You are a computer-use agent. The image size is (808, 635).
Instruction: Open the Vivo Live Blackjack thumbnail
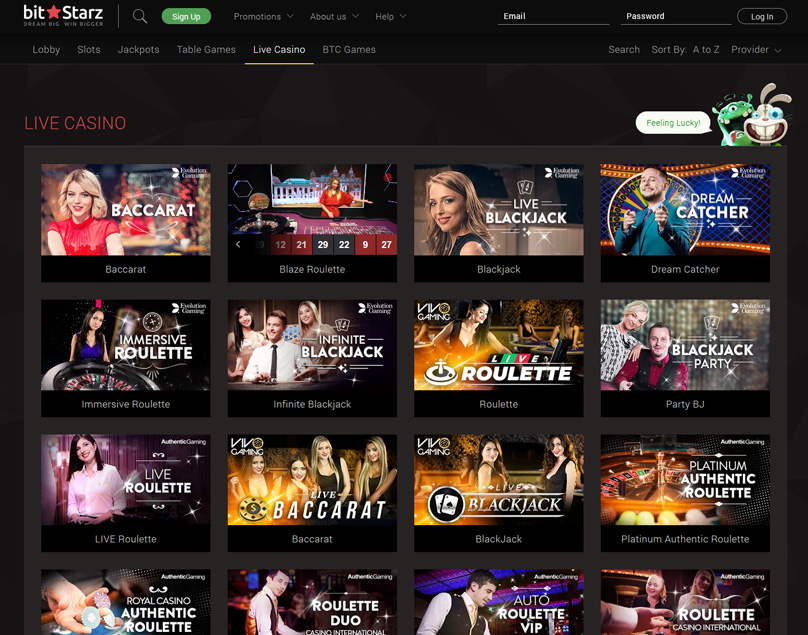pos(498,480)
